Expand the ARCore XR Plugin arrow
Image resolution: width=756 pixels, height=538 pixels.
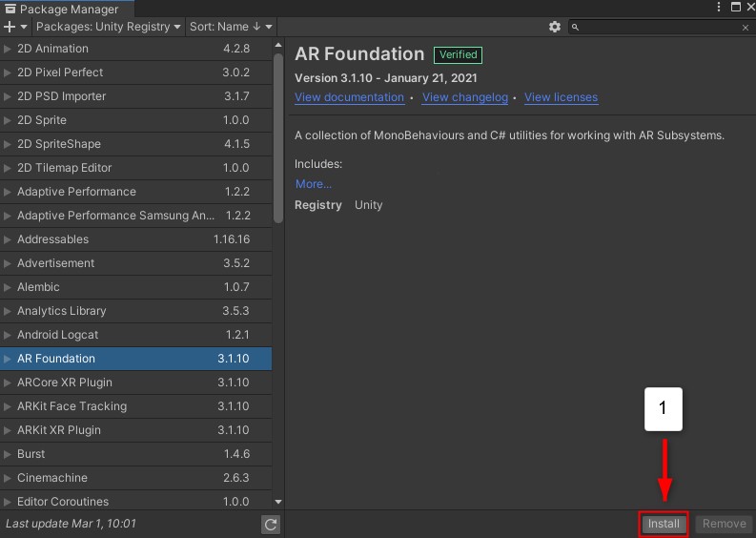tap(8, 383)
